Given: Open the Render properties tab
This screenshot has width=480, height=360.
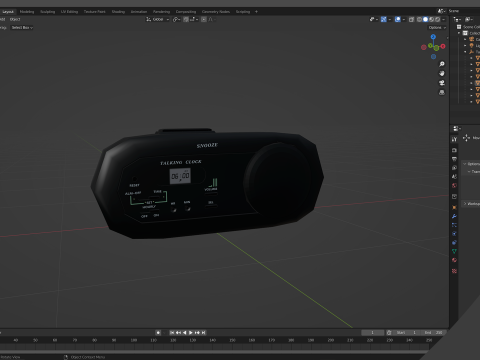Looking at the screenshot, I should (454, 150).
